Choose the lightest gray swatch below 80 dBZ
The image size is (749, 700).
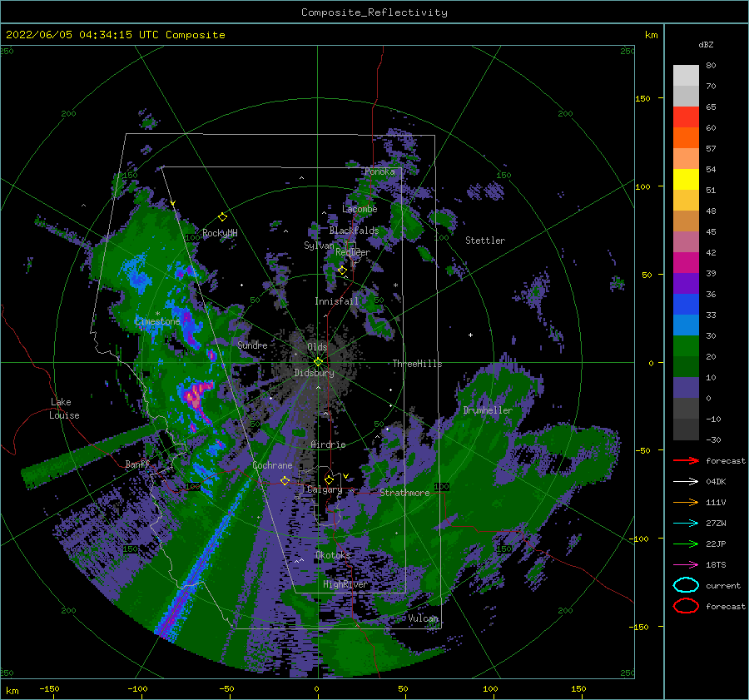click(x=686, y=75)
